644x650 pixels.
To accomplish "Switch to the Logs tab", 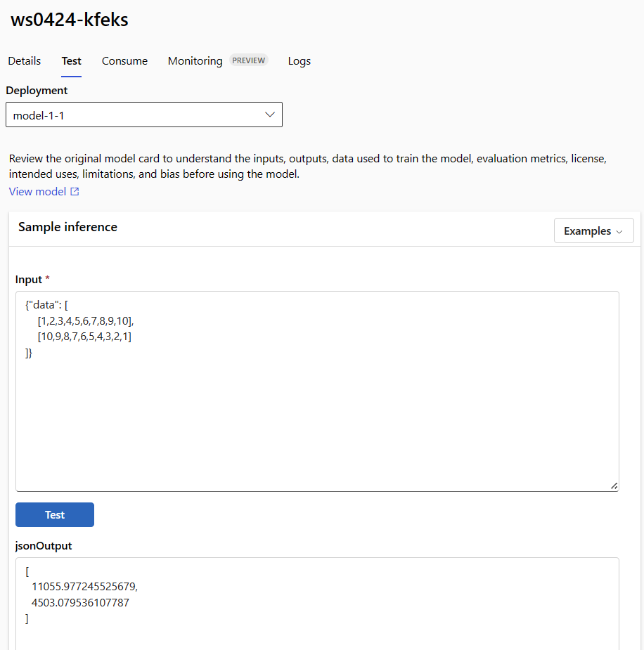I will click(x=299, y=61).
